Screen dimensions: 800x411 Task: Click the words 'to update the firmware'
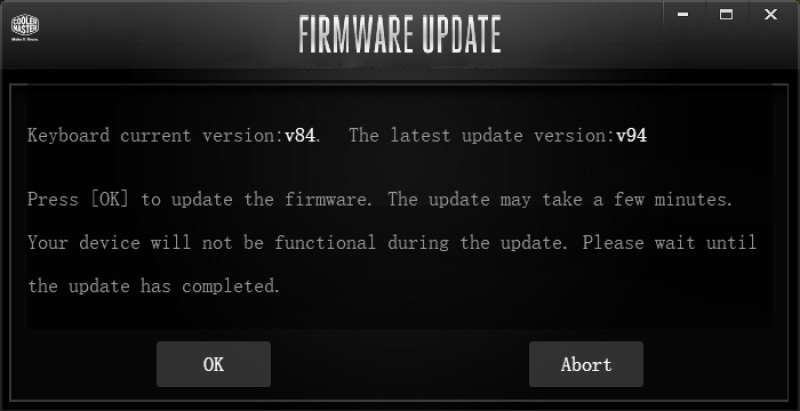tap(256, 199)
